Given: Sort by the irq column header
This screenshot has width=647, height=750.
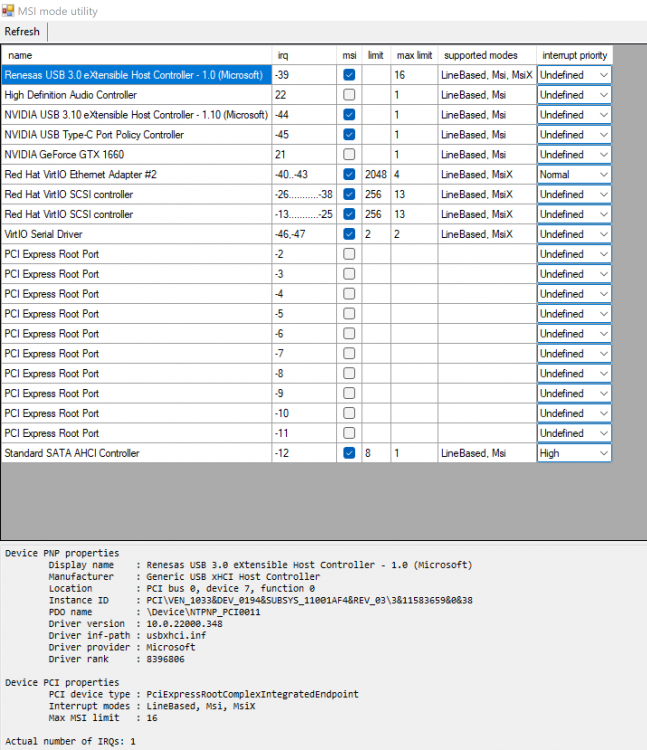Looking at the screenshot, I should pyautogui.click(x=304, y=55).
